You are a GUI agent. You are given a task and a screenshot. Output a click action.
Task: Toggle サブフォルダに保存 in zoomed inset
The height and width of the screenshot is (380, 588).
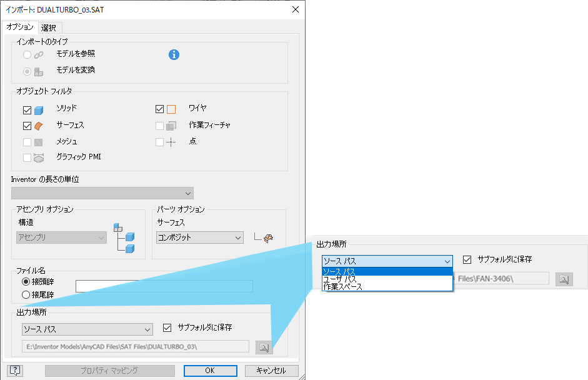coord(467,259)
